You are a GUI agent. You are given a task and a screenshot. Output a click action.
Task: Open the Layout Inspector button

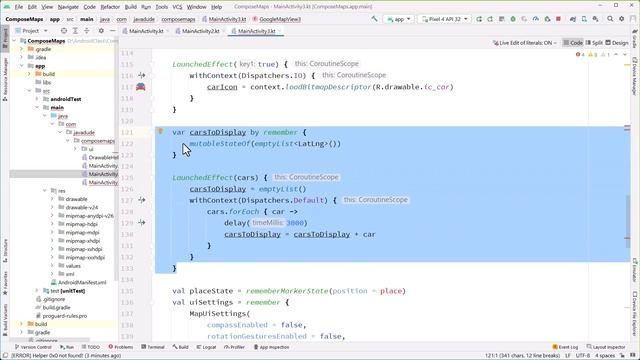(606, 347)
